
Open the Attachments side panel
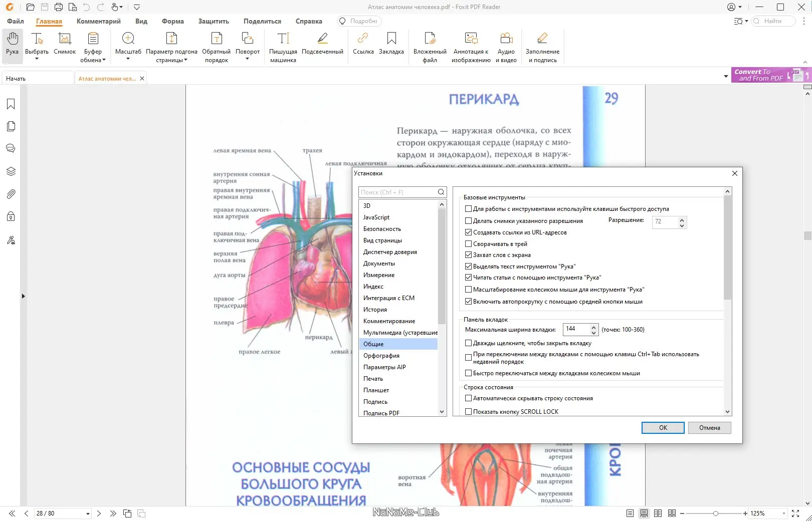click(11, 194)
